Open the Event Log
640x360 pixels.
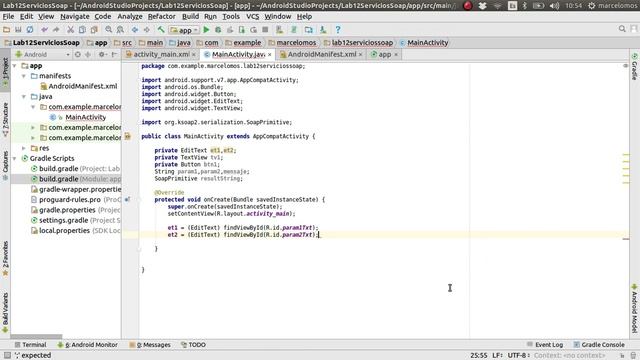coord(545,345)
